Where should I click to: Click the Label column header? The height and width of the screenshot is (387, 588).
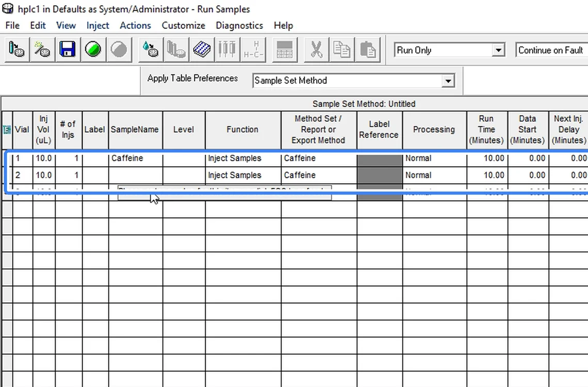click(95, 130)
